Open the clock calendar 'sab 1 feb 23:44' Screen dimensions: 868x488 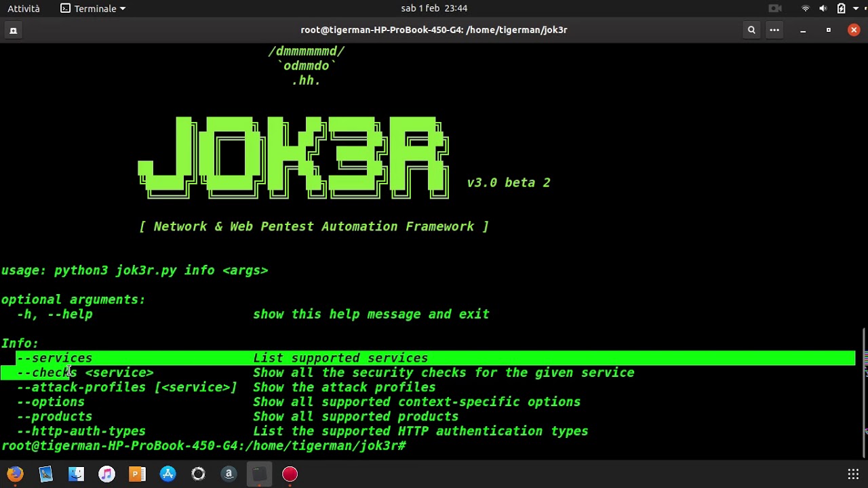tap(434, 8)
